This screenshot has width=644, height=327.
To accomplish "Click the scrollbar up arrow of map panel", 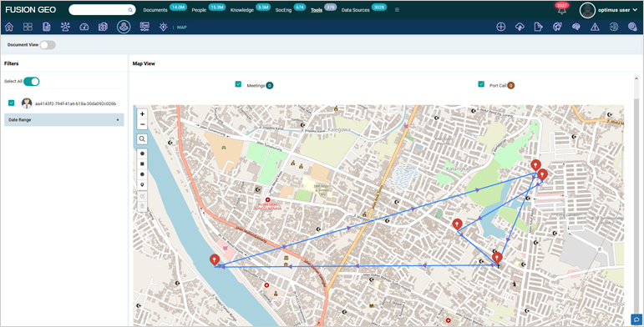I will (636, 78).
